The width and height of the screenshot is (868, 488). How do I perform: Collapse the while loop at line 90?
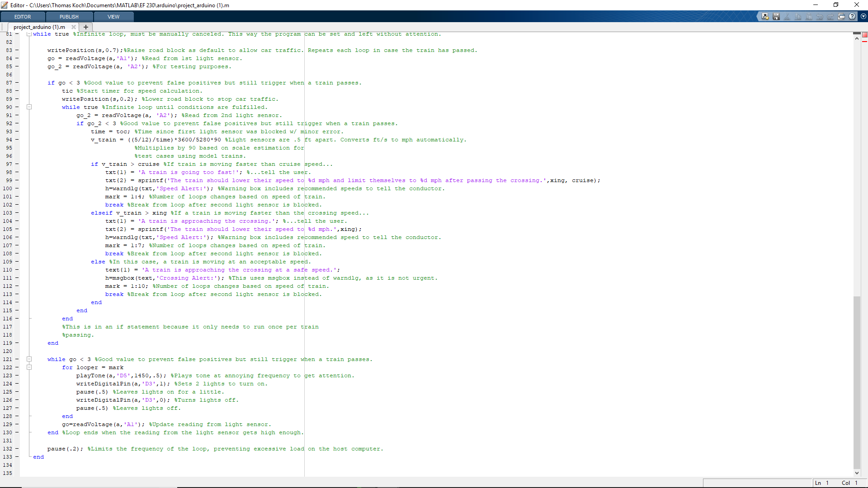[29, 107]
